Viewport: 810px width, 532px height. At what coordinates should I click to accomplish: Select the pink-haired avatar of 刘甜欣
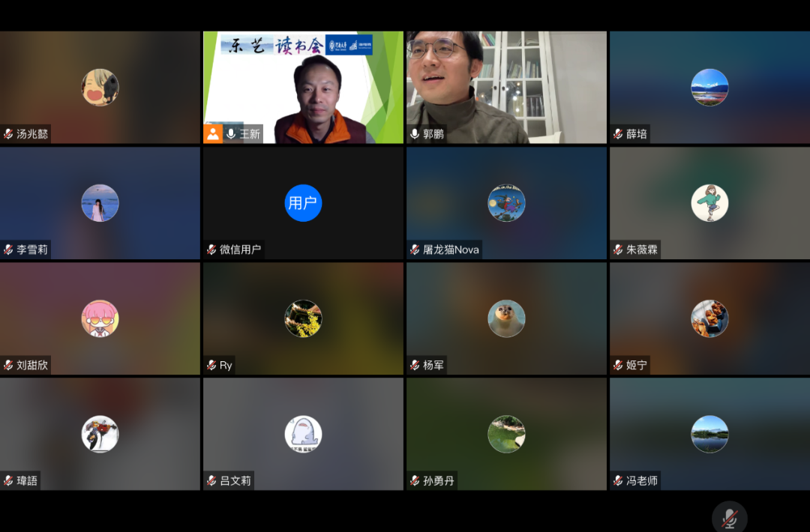[100, 318]
